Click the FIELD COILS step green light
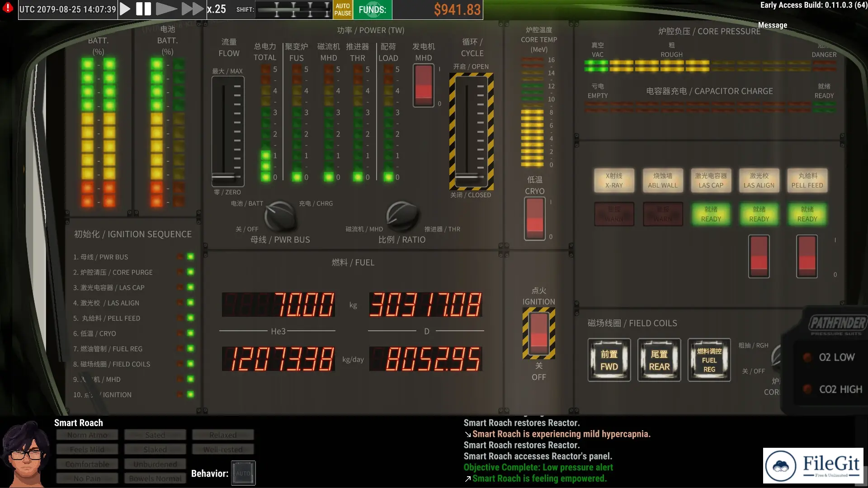The width and height of the screenshot is (868, 488). click(x=190, y=364)
